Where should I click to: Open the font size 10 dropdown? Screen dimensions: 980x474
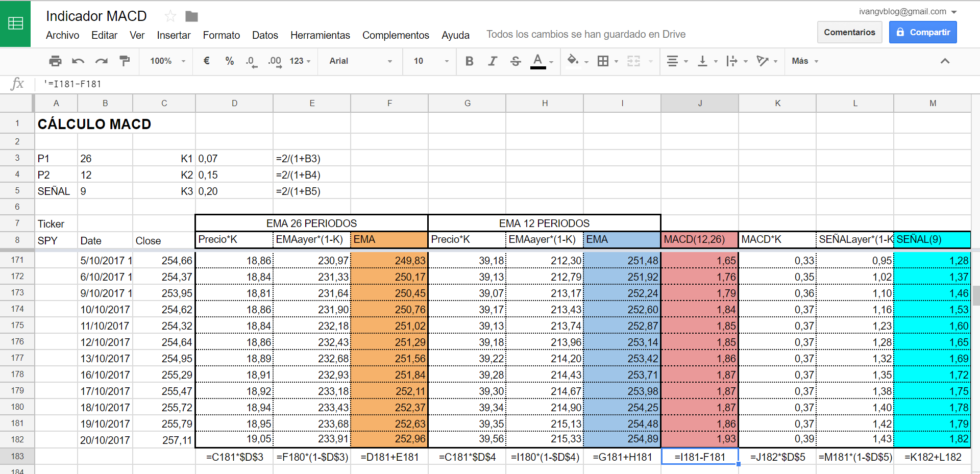pos(430,61)
